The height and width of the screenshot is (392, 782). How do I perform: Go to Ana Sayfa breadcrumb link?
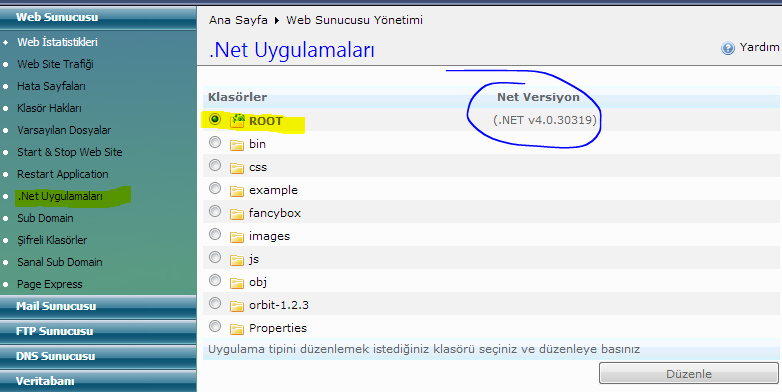click(x=238, y=20)
